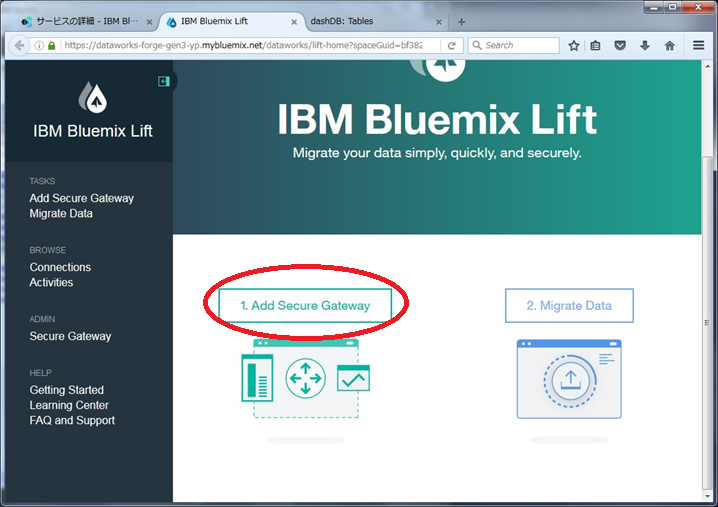Click the green padlock site info icon
The image size is (718, 507).
[52, 46]
